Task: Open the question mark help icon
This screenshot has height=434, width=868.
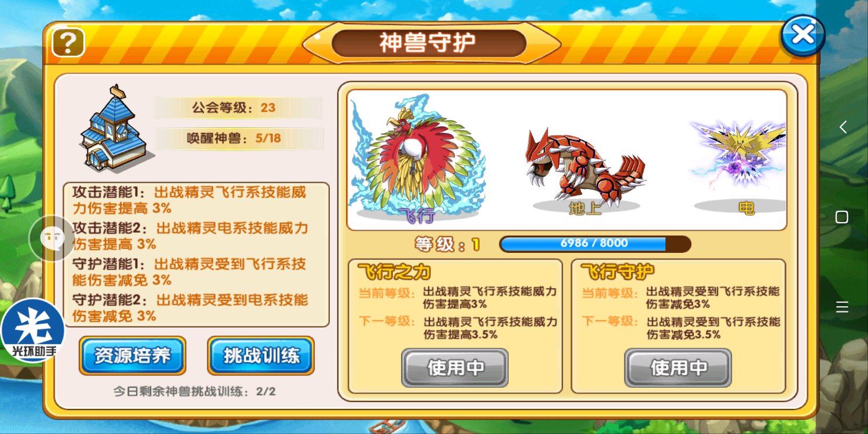Action: (68, 42)
